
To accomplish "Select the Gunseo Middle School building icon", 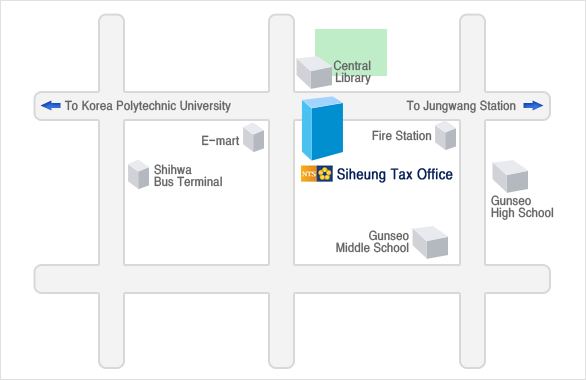I will (x=430, y=242).
